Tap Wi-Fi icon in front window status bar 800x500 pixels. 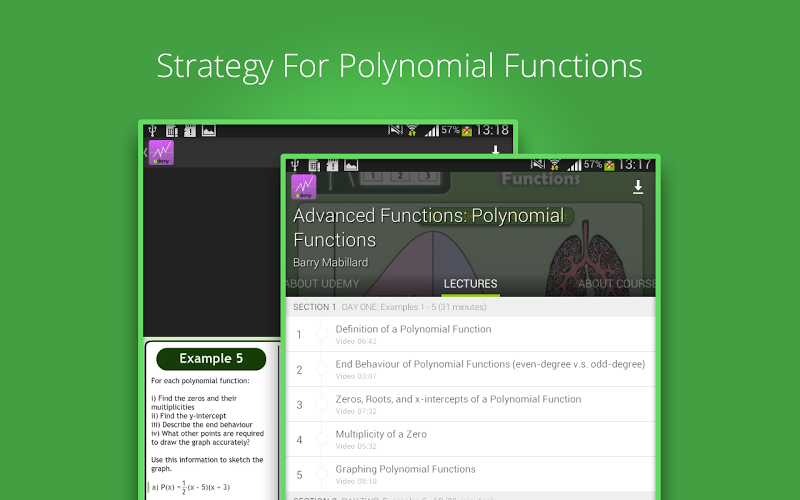555,165
